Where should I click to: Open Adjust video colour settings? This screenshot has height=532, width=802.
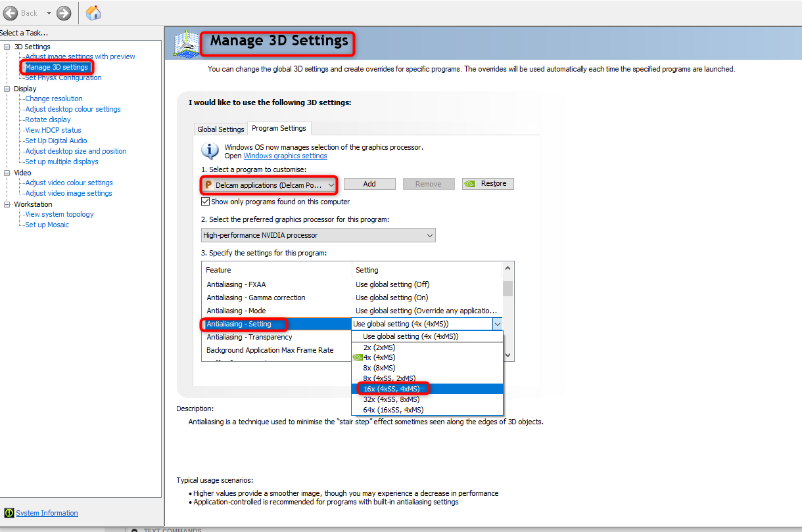[69, 183]
